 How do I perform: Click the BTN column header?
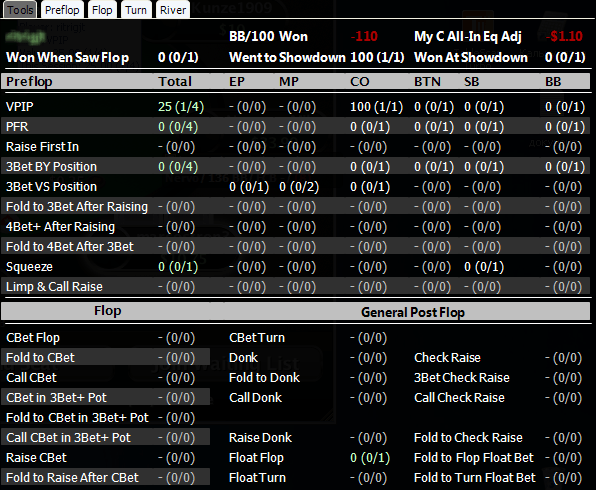click(427, 82)
